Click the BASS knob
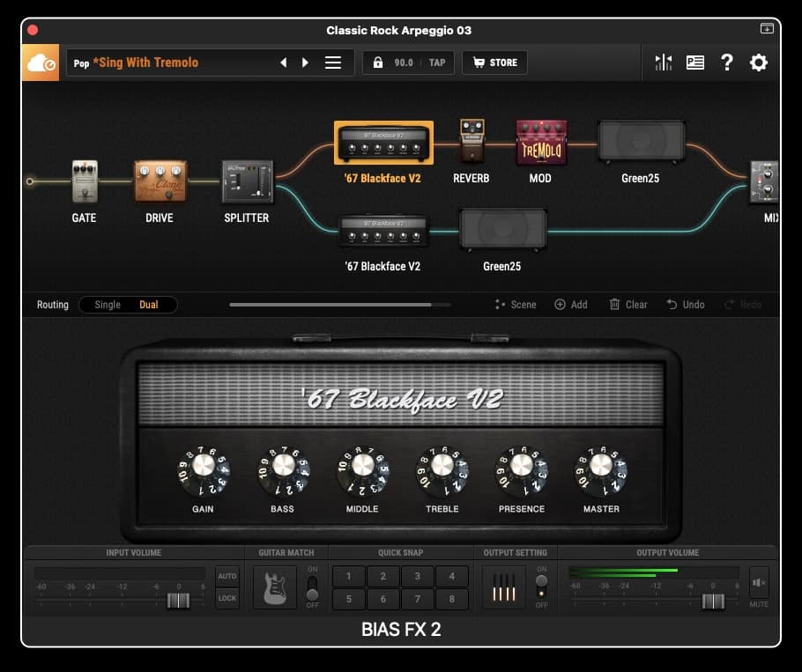The height and width of the screenshot is (672, 802). (x=284, y=470)
